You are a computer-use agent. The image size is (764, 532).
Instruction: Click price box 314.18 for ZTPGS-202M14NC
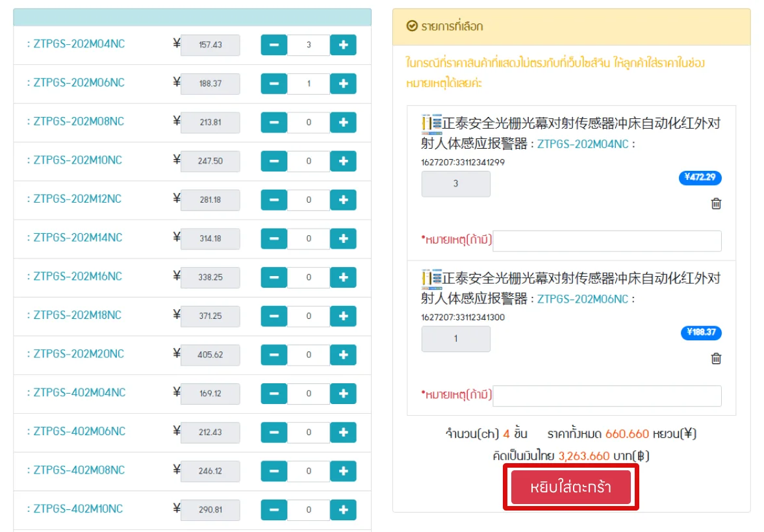pyautogui.click(x=210, y=238)
